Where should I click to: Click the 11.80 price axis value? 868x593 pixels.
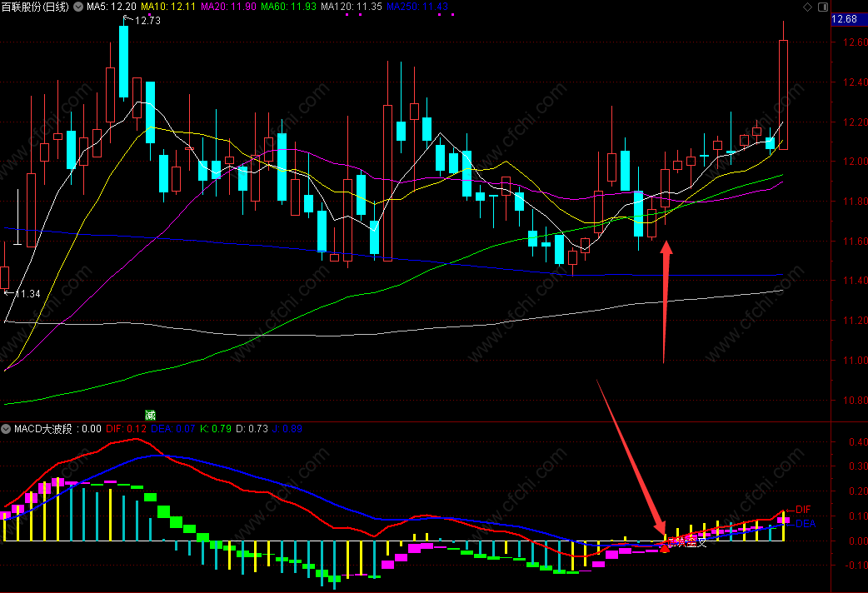(x=856, y=202)
